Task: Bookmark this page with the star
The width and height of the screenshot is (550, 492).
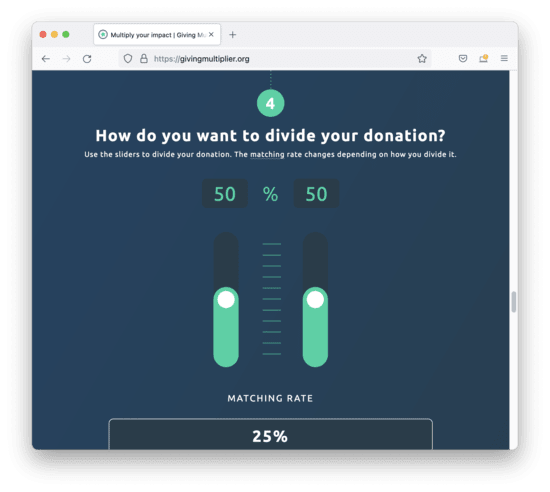Action: (422, 59)
